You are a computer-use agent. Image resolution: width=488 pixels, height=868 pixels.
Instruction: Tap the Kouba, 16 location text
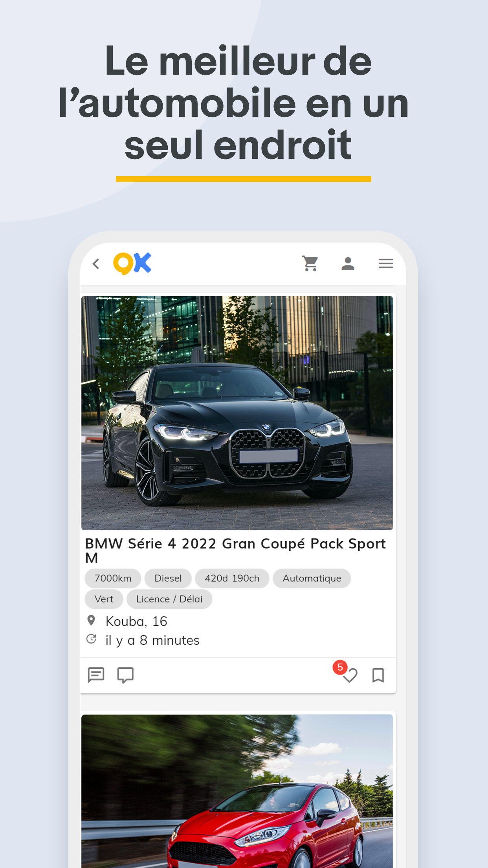click(x=136, y=621)
